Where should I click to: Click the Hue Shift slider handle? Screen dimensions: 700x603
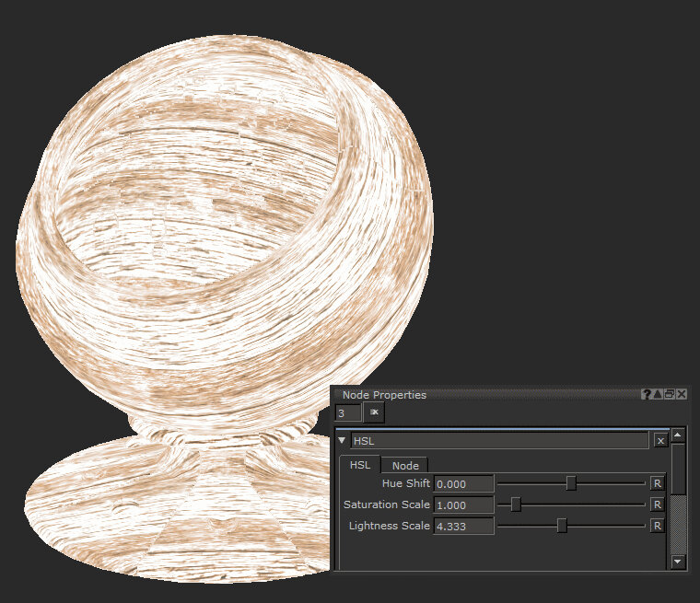pos(571,483)
